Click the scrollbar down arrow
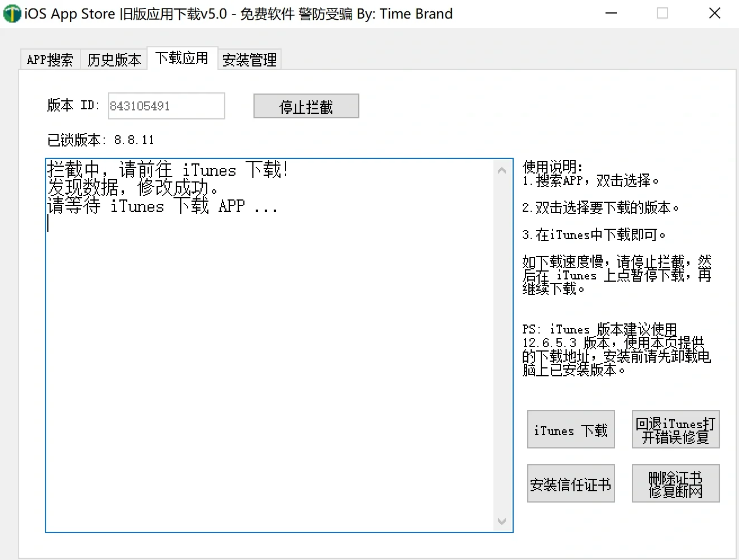This screenshot has height=560, width=739. pyautogui.click(x=502, y=522)
